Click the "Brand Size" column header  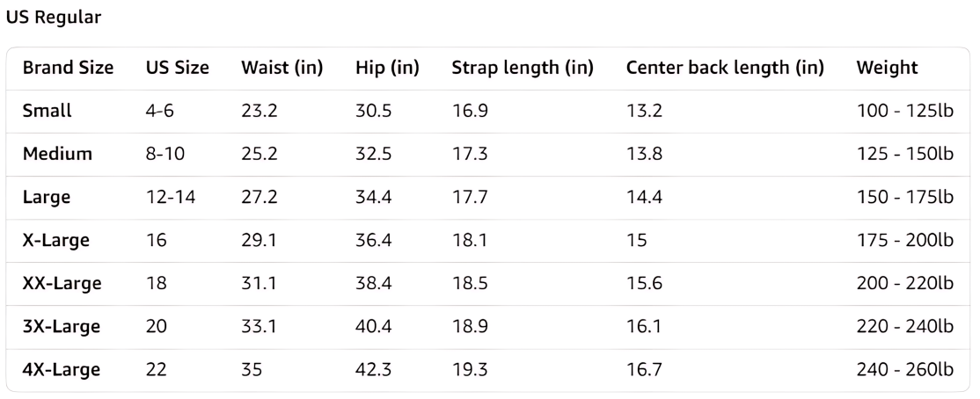68,68
